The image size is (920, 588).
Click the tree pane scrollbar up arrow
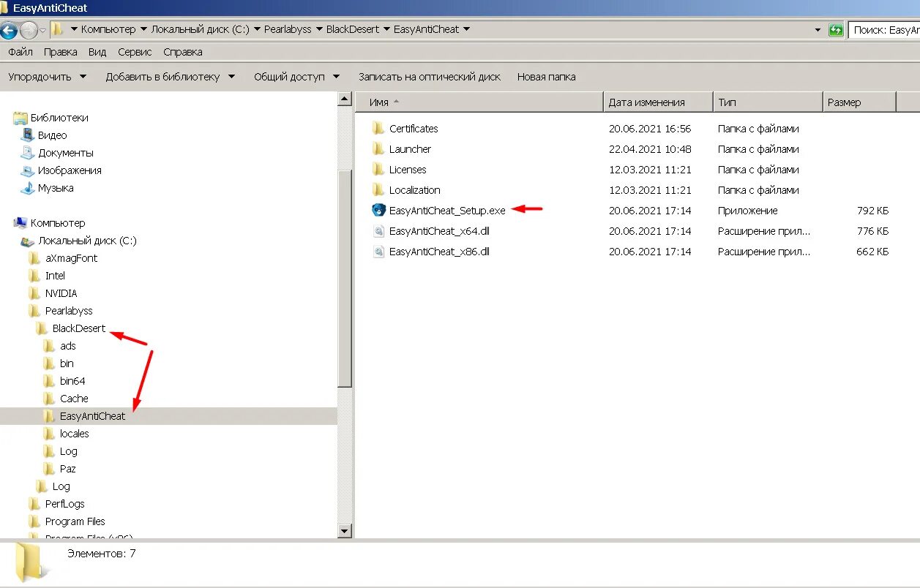click(x=345, y=99)
